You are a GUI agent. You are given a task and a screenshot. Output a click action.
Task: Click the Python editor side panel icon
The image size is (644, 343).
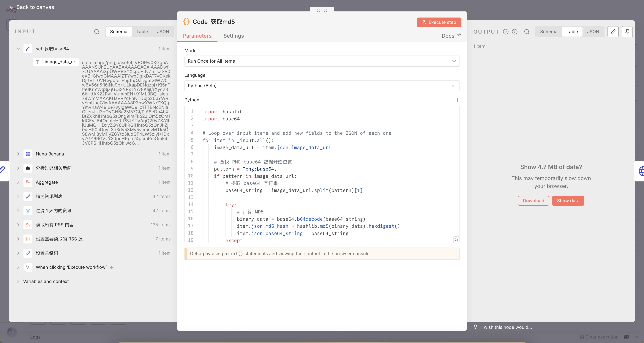pyautogui.click(x=457, y=100)
